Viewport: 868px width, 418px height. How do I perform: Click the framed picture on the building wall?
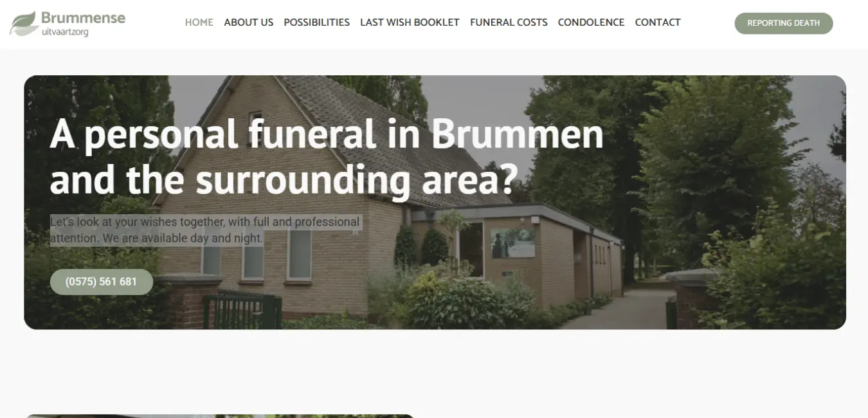tap(513, 243)
